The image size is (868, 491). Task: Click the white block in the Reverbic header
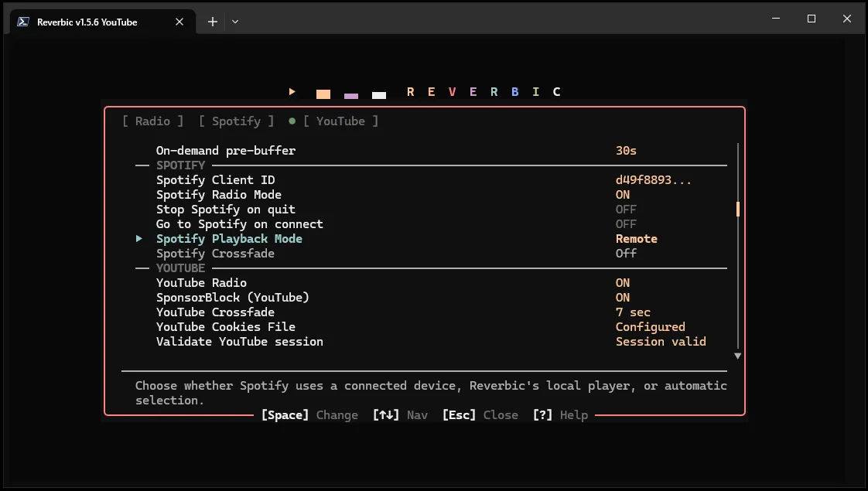coord(378,95)
